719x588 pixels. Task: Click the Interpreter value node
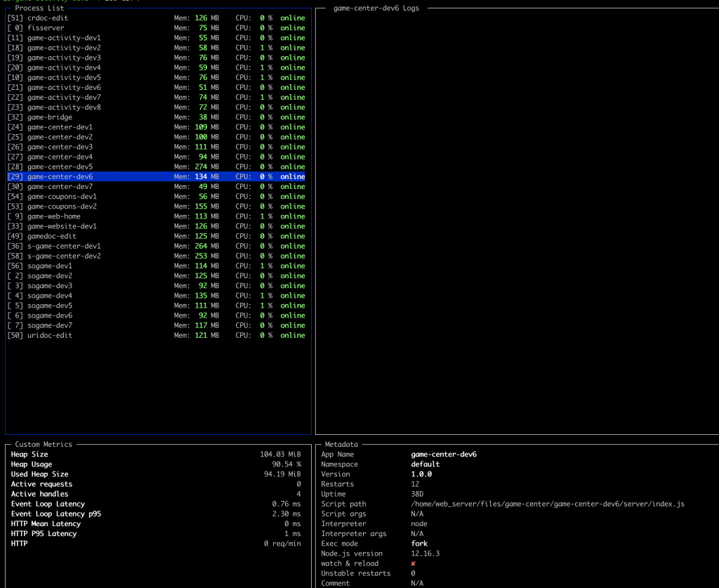419,524
